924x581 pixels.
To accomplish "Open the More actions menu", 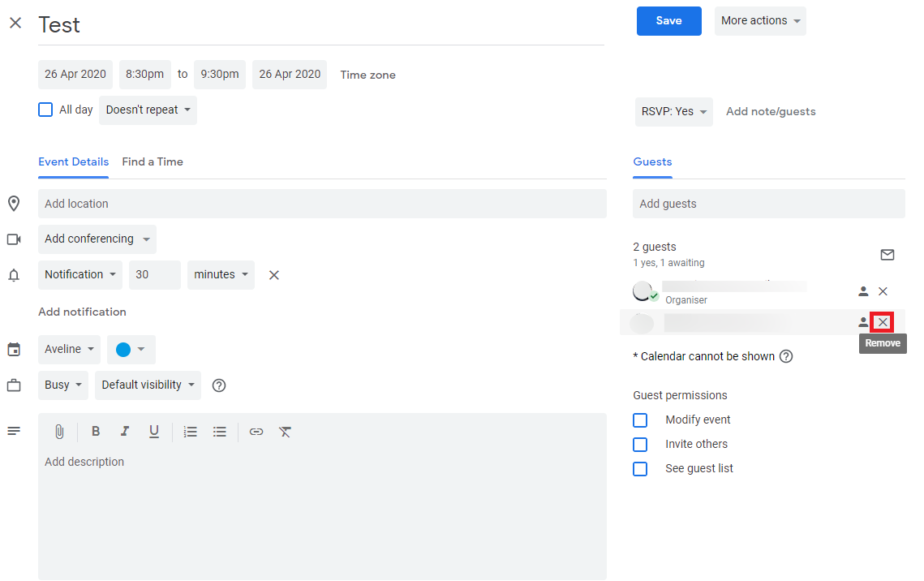I will click(759, 20).
